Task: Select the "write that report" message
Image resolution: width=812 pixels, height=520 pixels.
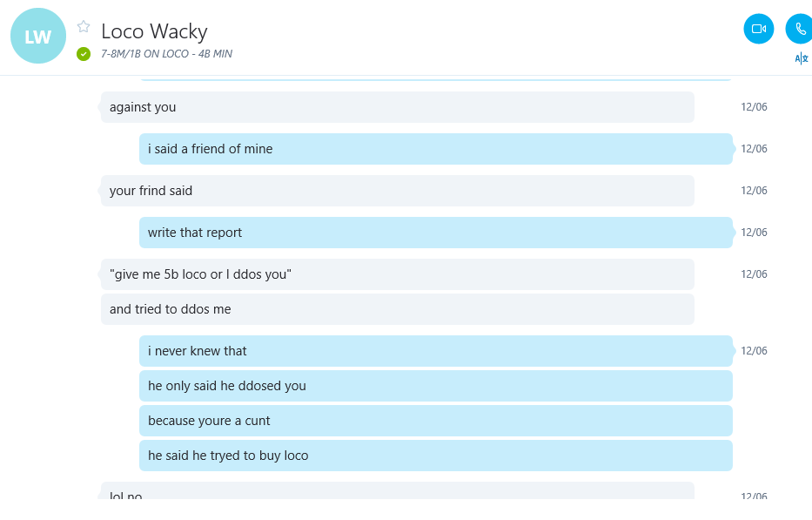Action: tap(435, 233)
